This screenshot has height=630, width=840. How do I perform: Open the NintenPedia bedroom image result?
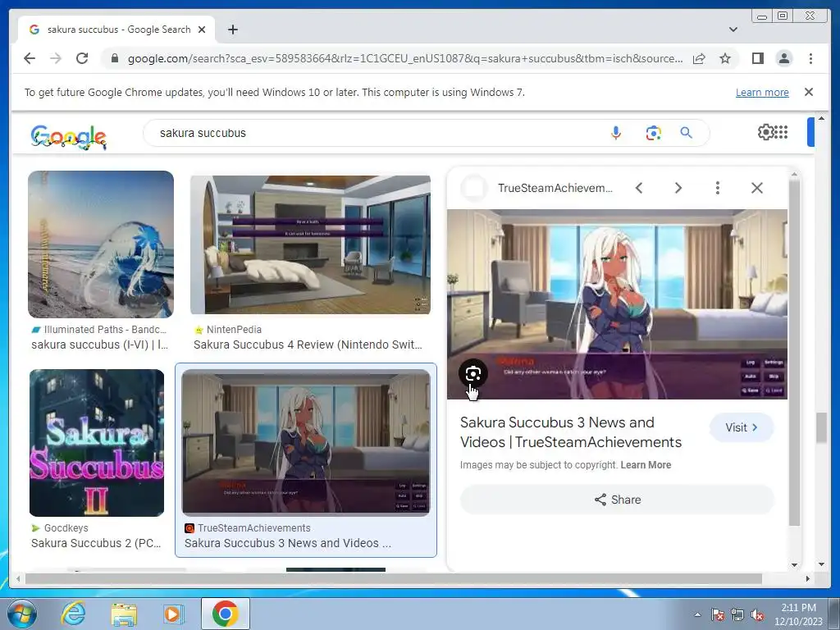click(310, 244)
